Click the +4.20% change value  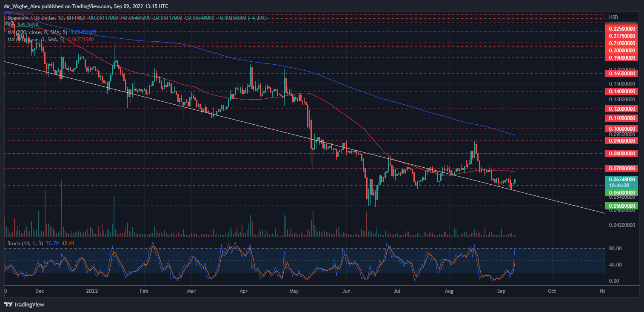click(256, 18)
